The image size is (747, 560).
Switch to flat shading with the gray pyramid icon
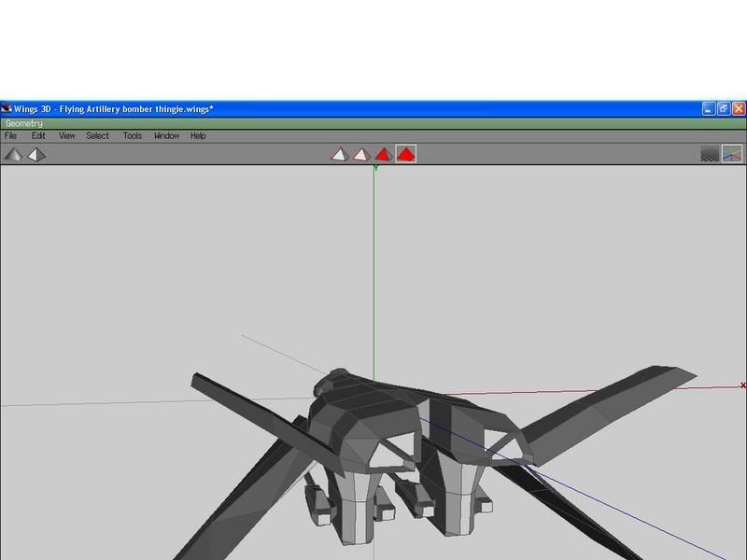(x=13, y=155)
